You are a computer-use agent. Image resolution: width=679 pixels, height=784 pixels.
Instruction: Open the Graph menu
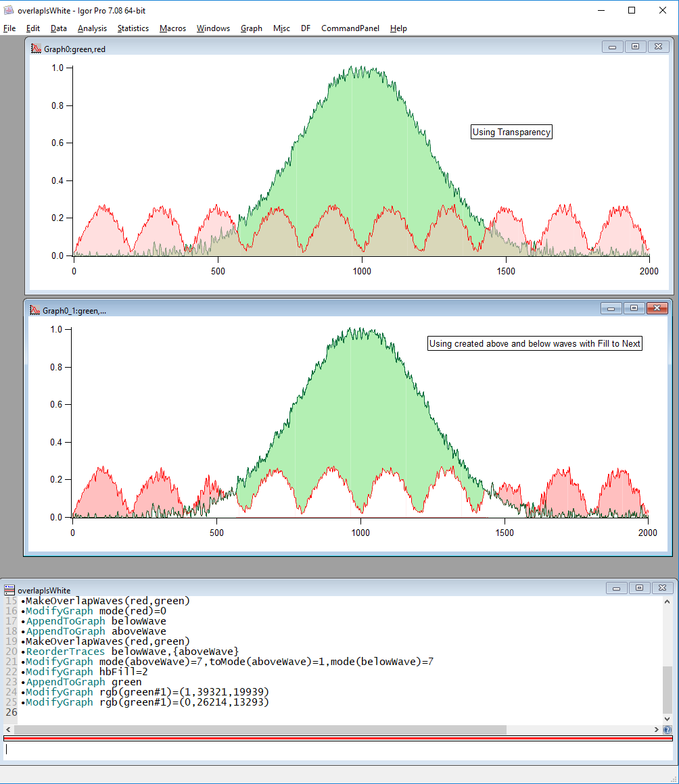(x=251, y=28)
